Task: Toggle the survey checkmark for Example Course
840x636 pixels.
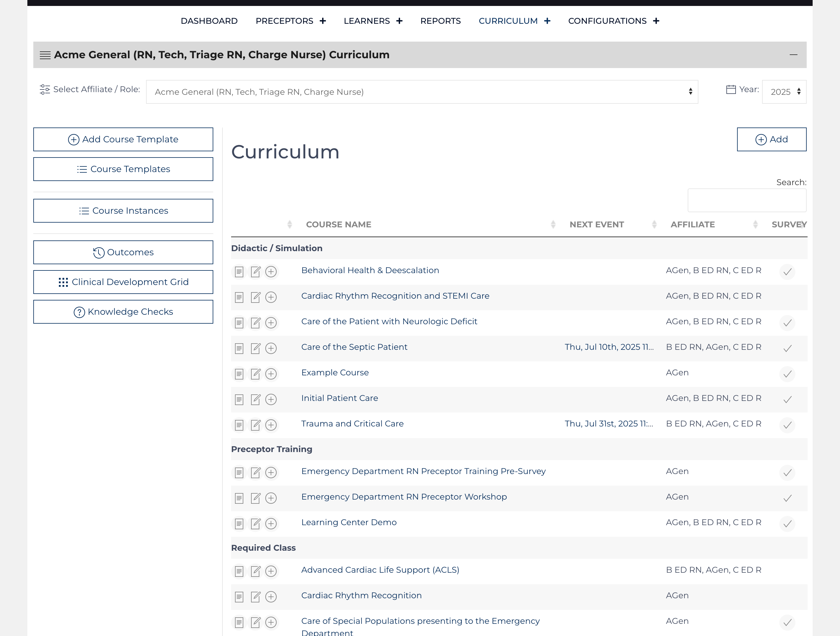Action: click(x=787, y=374)
